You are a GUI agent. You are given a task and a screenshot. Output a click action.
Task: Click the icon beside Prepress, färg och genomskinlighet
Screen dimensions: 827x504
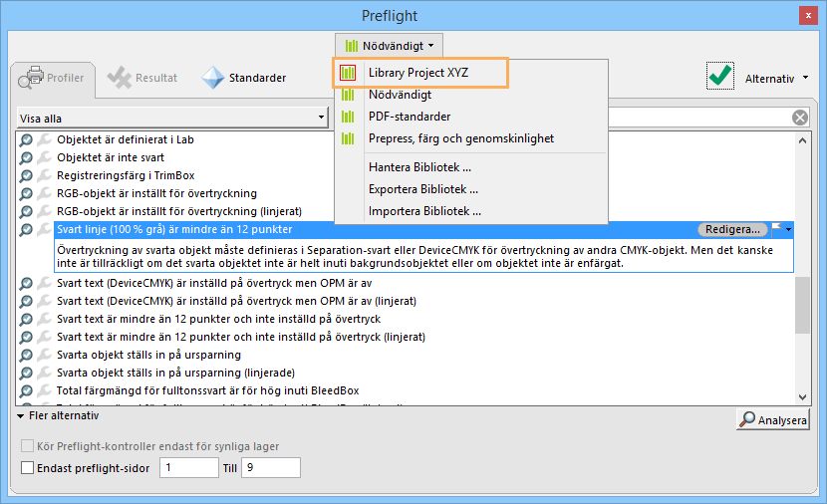[348, 138]
